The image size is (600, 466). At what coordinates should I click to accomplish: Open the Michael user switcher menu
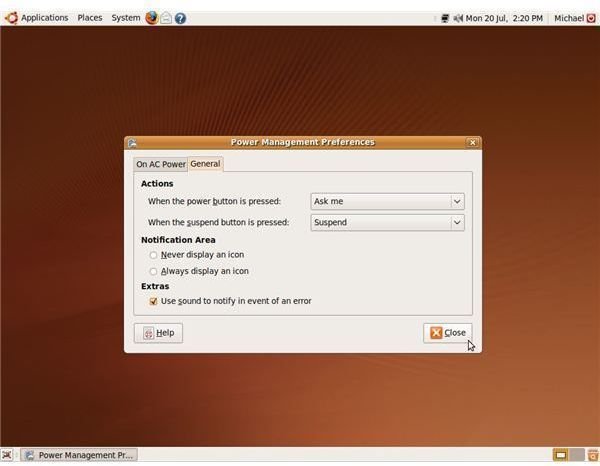[x=569, y=18]
